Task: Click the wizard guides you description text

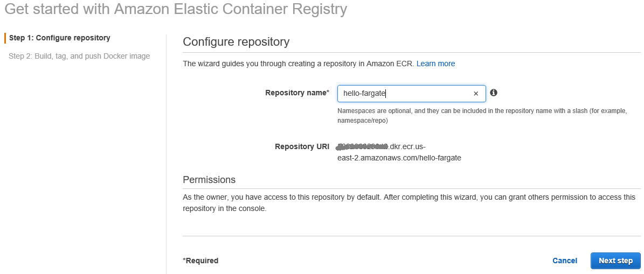Action: pos(299,64)
